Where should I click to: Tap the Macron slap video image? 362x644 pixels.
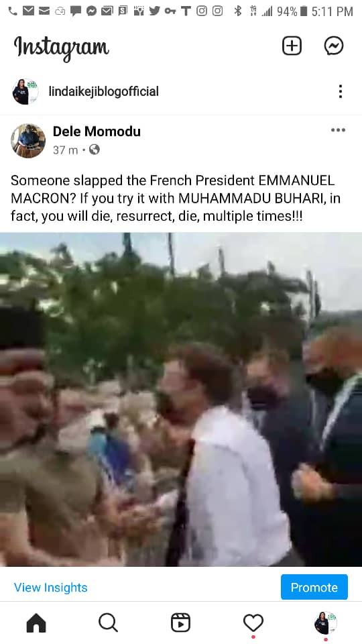pos(181,400)
